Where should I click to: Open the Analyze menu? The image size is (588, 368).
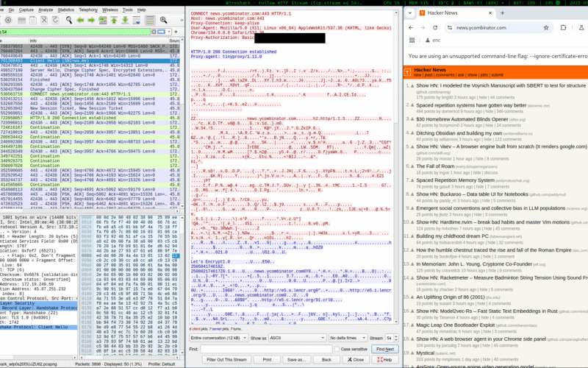pyautogui.click(x=46, y=10)
